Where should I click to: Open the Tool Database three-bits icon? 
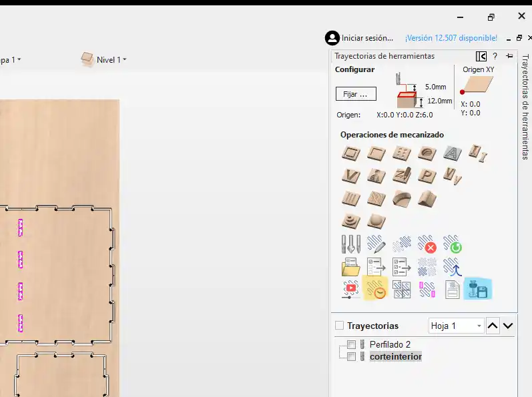tap(351, 244)
